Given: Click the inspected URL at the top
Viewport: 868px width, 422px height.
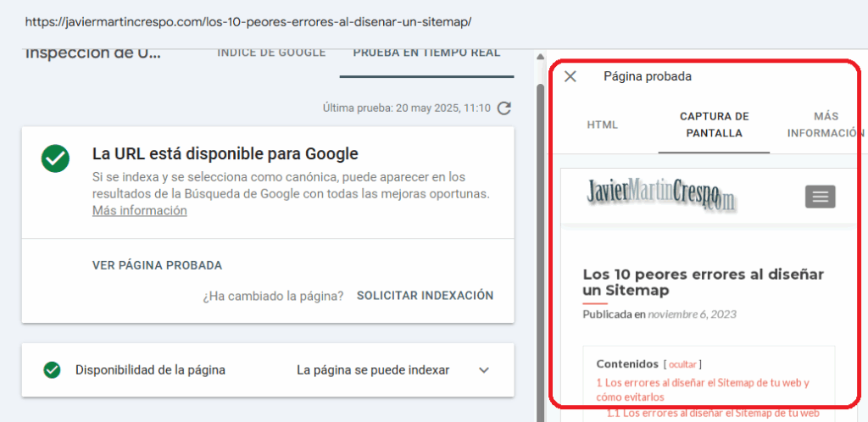Looking at the screenshot, I should click(x=248, y=22).
